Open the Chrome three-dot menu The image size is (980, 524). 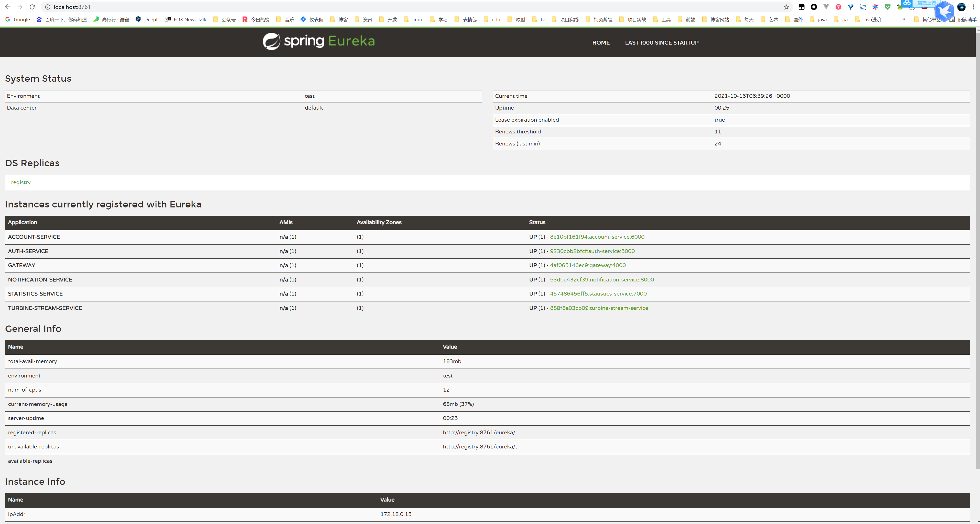click(974, 7)
